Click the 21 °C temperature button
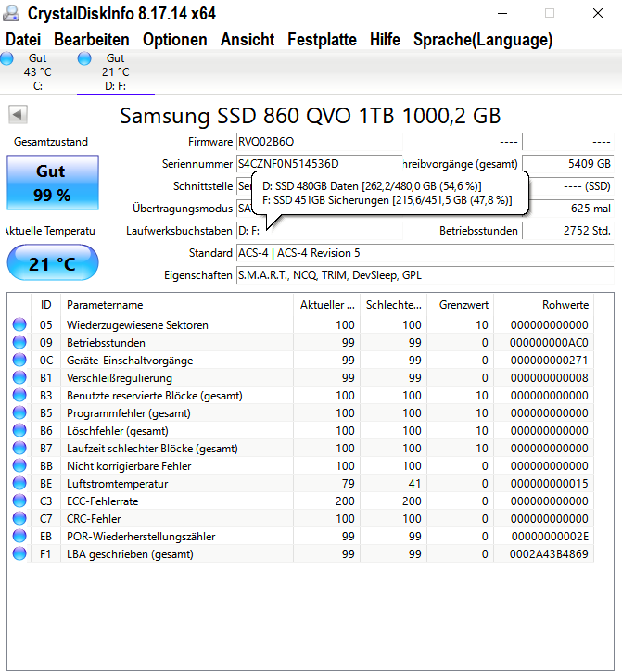622x672 pixels. coord(53,262)
